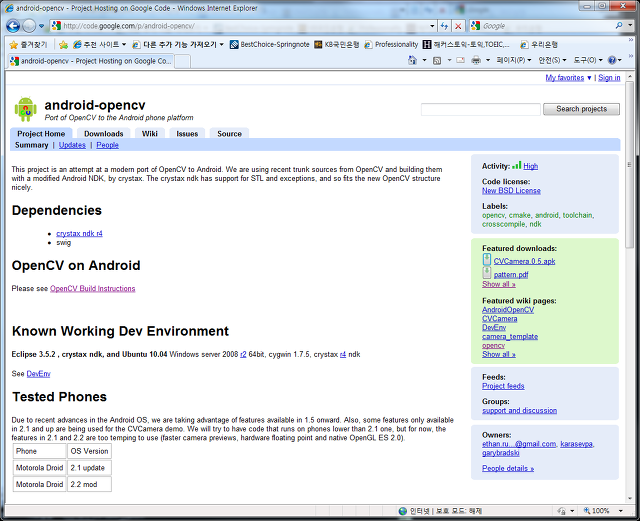Open the CVCamera 0.5.apk download link
Image resolution: width=640 pixels, height=521 pixels.
(x=524, y=261)
